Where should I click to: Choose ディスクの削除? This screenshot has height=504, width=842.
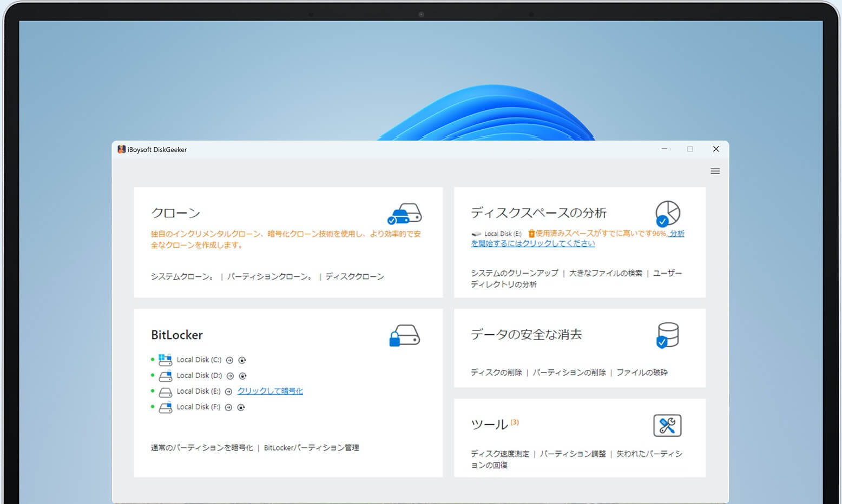point(496,373)
